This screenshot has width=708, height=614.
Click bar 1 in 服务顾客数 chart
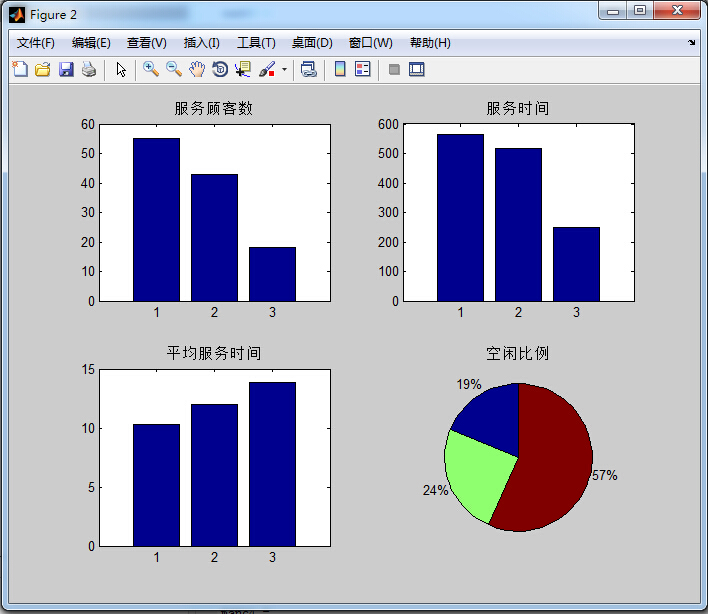[x=156, y=220]
